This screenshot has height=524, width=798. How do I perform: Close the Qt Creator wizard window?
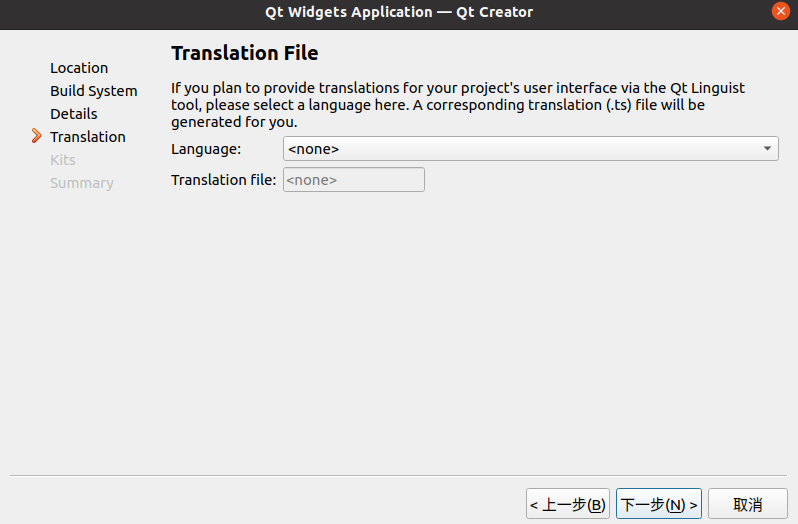point(780,11)
